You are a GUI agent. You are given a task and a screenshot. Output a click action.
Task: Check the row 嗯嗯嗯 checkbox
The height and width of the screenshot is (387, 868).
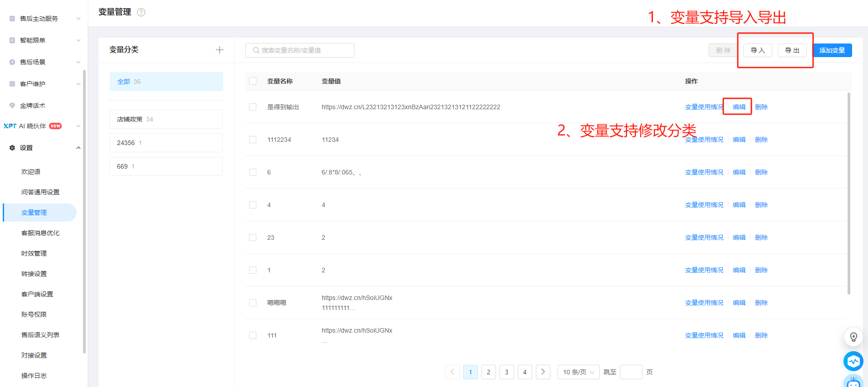(253, 303)
